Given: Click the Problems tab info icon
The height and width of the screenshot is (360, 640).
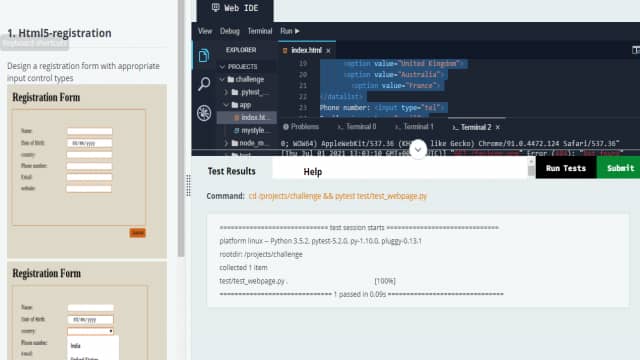Looking at the screenshot, I should point(286,127).
